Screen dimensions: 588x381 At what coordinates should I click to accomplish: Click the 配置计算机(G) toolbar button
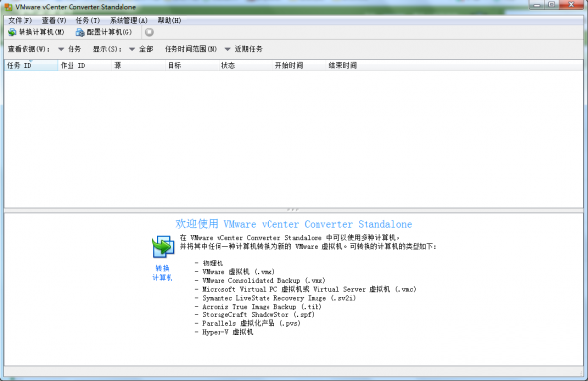point(104,32)
